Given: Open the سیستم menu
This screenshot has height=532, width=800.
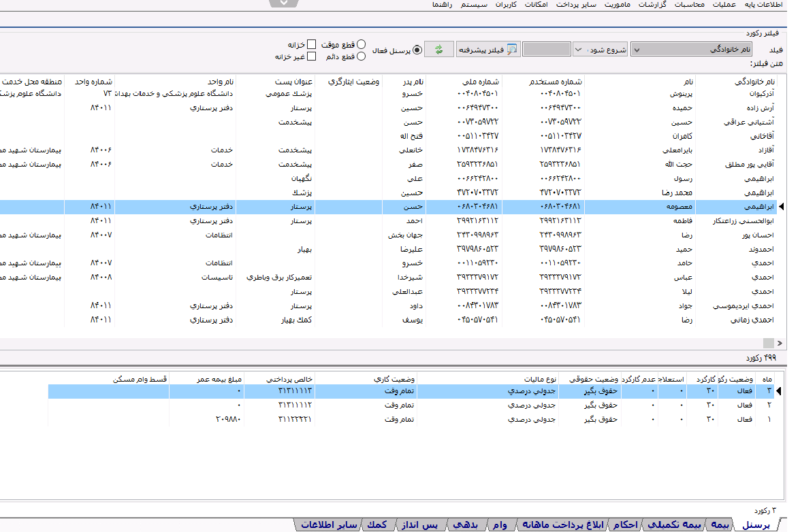Looking at the screenshot, I should (x=474, y=5).
